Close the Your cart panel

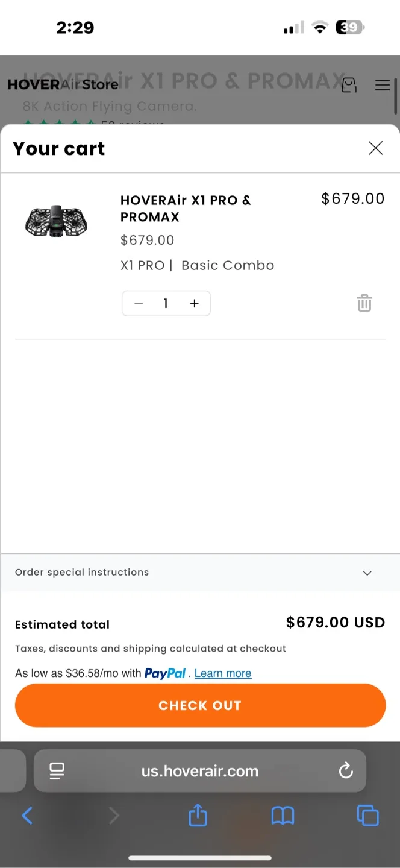(x=375, y=148)
